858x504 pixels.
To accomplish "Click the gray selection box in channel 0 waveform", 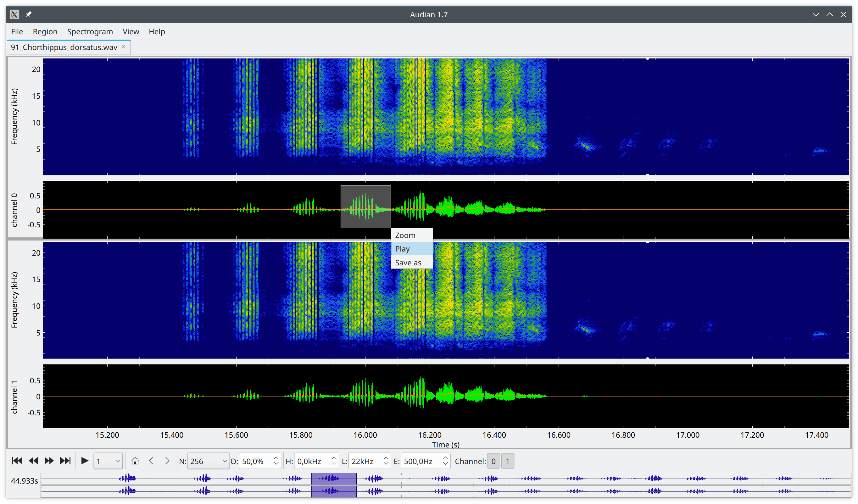I will [366, 207].
